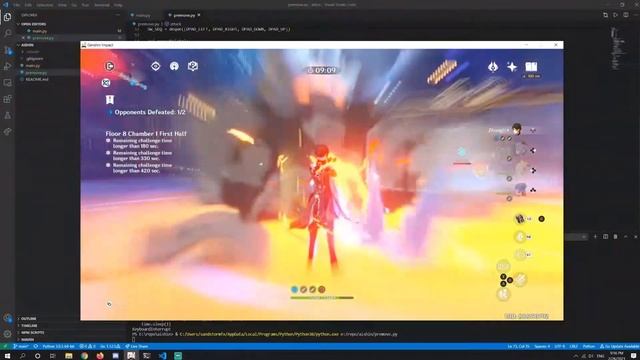Click the Windows Start button
This screenshot has height=360, width=640.
tap(7, 356)
